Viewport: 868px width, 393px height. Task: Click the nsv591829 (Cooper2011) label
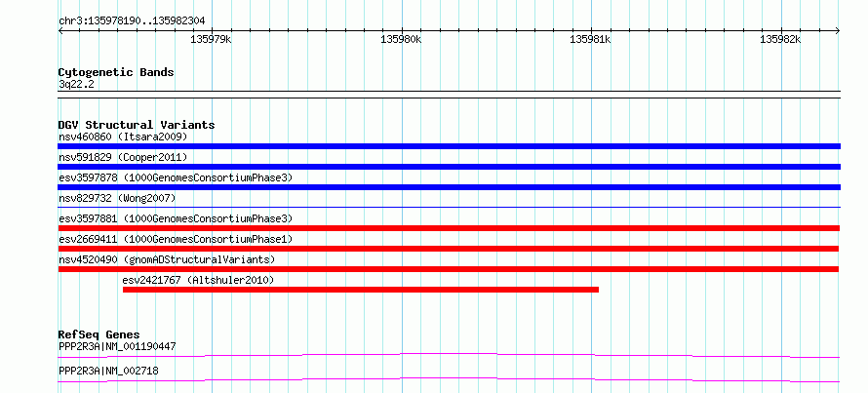tap(123, 157)
